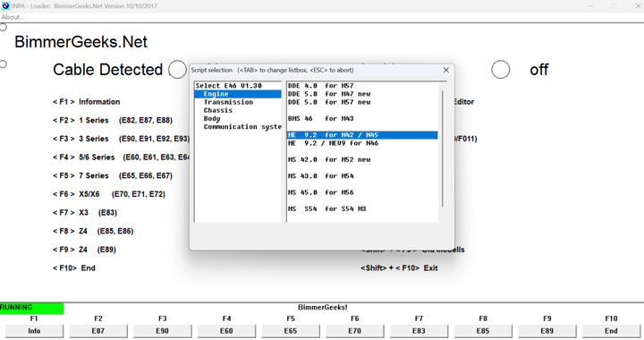Click the Cable Detected indicator circle

[x=177, y=70]
